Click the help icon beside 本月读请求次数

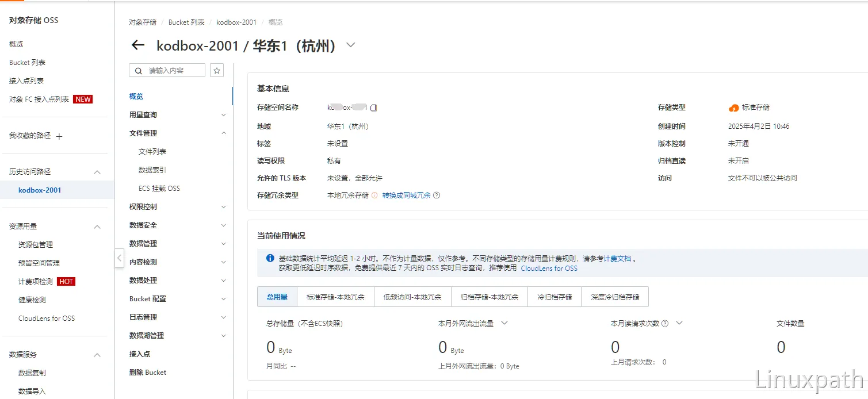pyautogui.click(x=665, y=324)
